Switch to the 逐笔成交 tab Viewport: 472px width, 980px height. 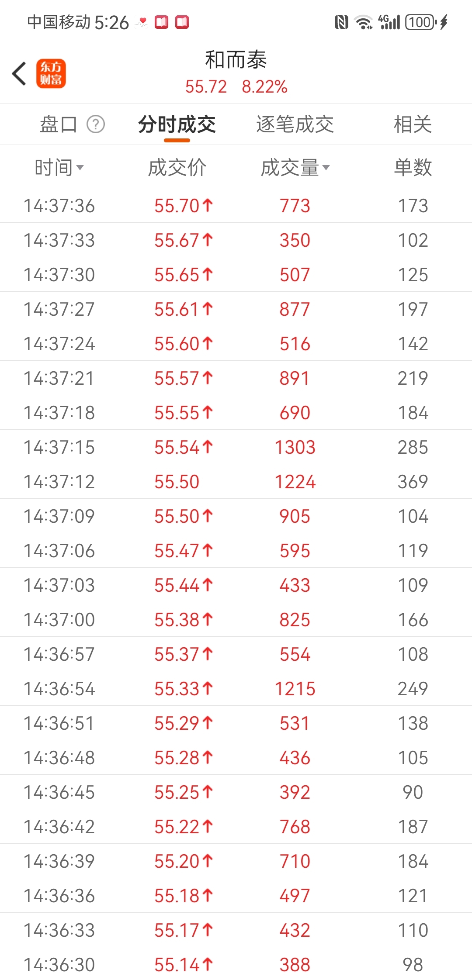pos(295,124)
